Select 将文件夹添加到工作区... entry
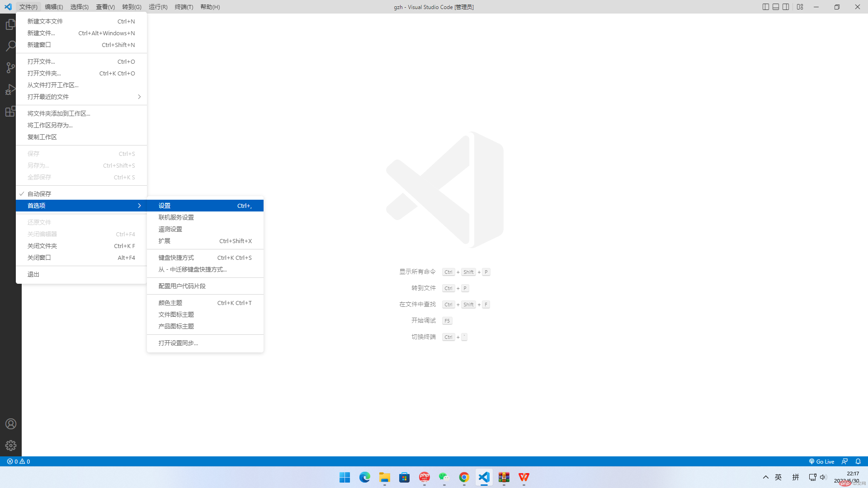The height and width of the screenshot is (488, 868). [81, 113]
